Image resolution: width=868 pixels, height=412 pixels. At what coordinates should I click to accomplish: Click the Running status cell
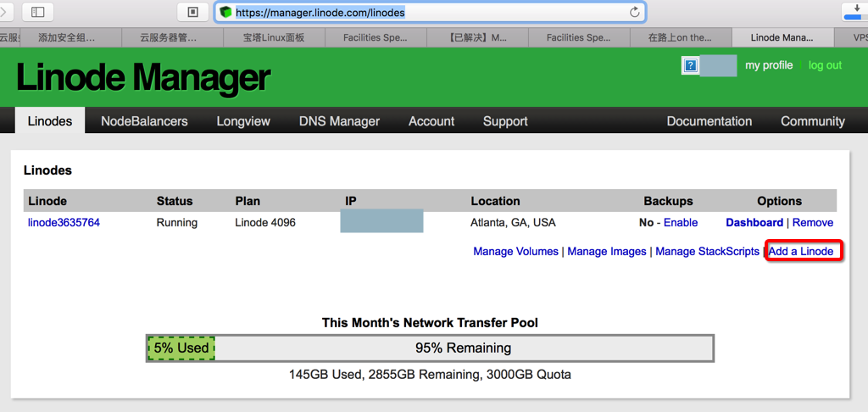pyautogui.click(x=176, y=223)
